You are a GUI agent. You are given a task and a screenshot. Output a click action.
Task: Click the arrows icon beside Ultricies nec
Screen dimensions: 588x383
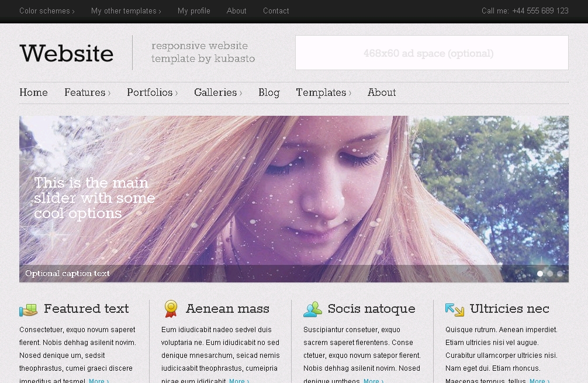click(454, 309)
